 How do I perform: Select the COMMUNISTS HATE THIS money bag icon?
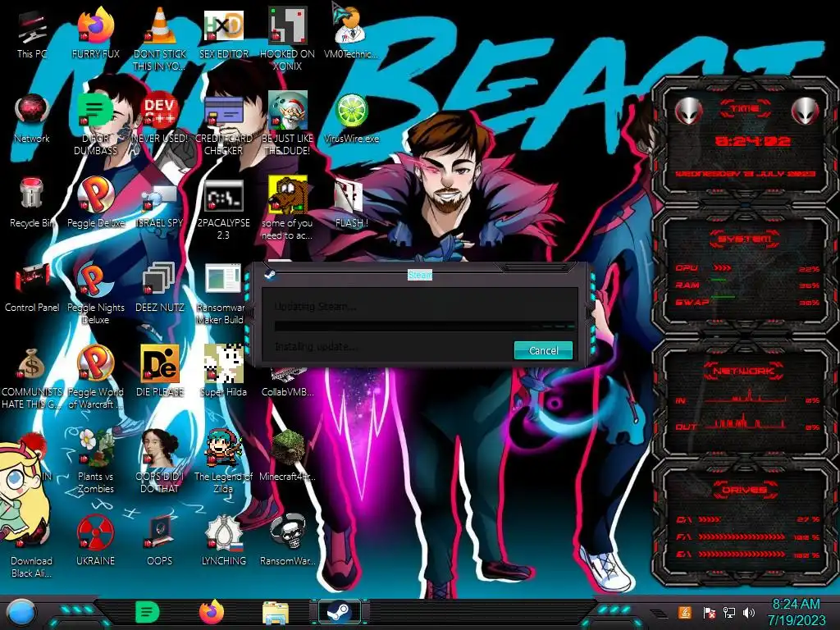coord(32,378)
